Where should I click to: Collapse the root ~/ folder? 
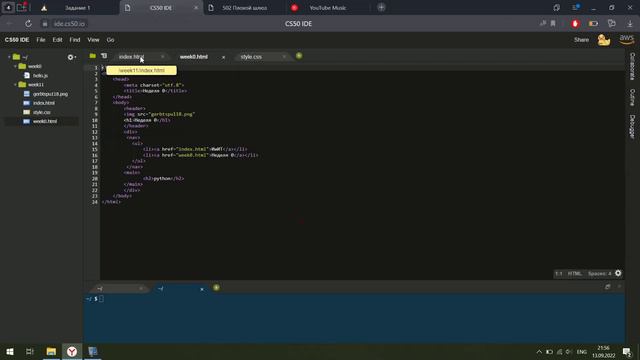tap(9, 57)
